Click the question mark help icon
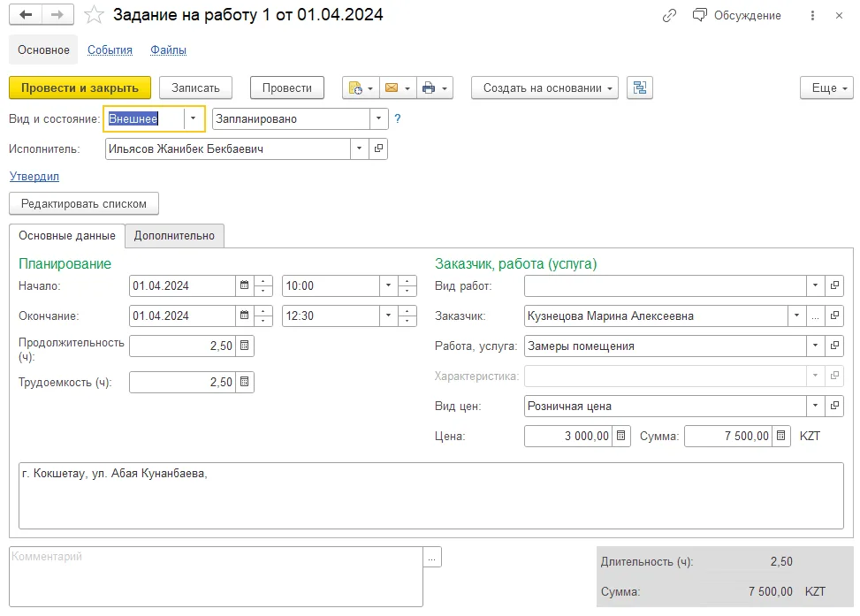860x616 pixels. coord(398,118)
